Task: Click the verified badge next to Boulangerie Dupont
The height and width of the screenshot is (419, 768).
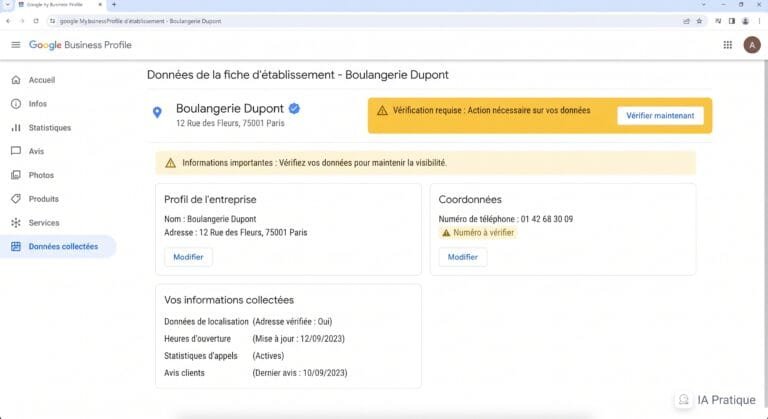Action: [x=294, y=108]
